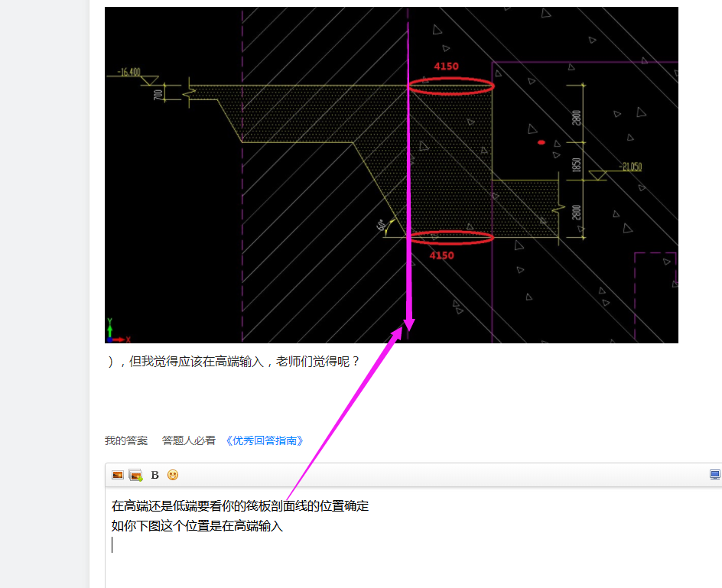Click the text 我的答案
Viewport: 722px width, 588px height.
point(126,440)
